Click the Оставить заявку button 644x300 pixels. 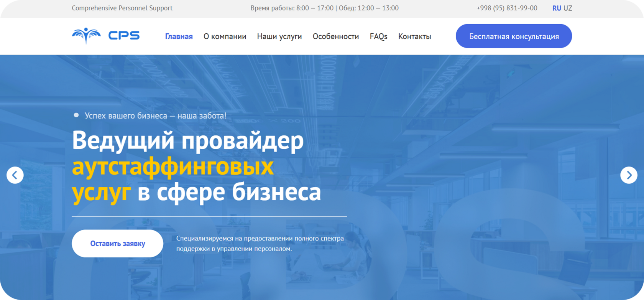click(x=117, y=244)
